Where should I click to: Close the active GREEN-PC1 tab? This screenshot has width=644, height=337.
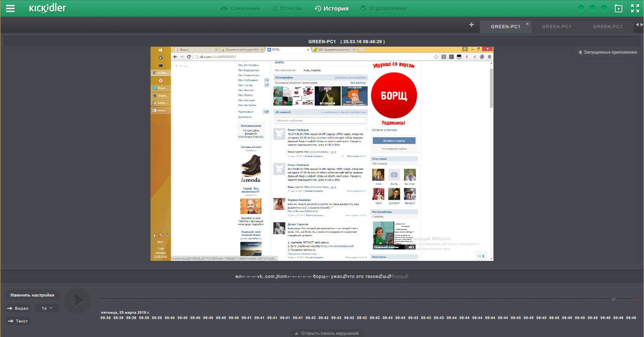click(x=527, y=23)
